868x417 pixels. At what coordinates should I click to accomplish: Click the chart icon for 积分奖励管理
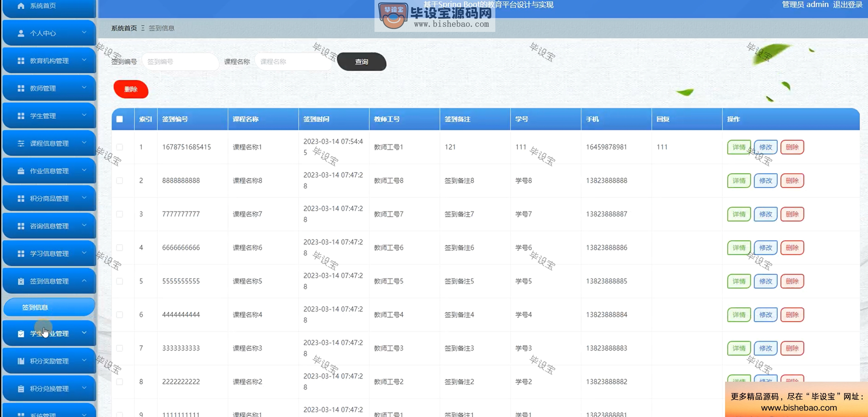click(x=21, y=361)
